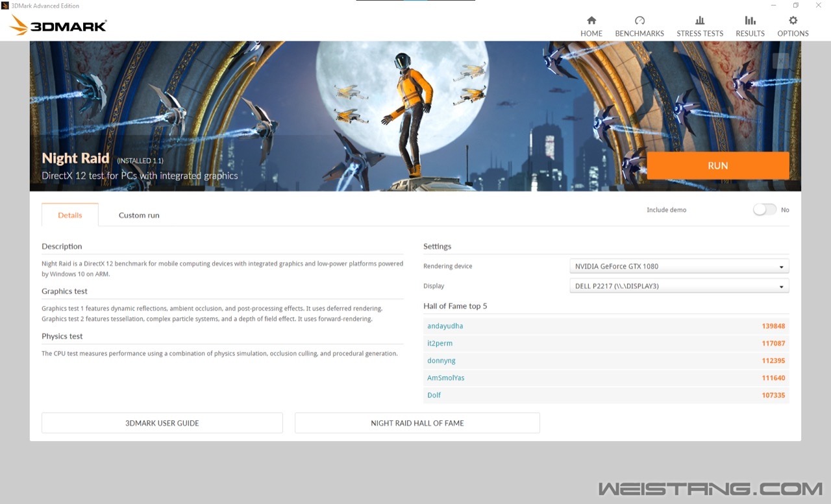Click the Night Raid banner image
This screenshot has width=831, height=504.
(x=415, y=116)
